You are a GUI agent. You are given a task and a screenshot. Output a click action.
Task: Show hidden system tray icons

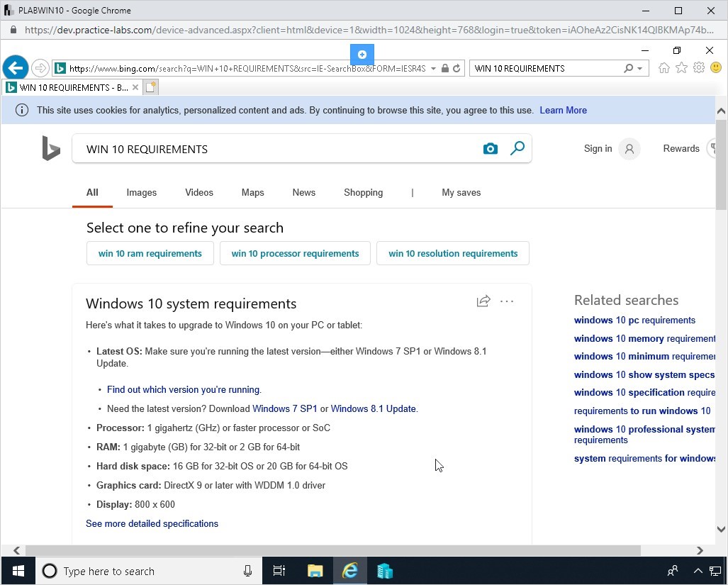click(698, 571)
